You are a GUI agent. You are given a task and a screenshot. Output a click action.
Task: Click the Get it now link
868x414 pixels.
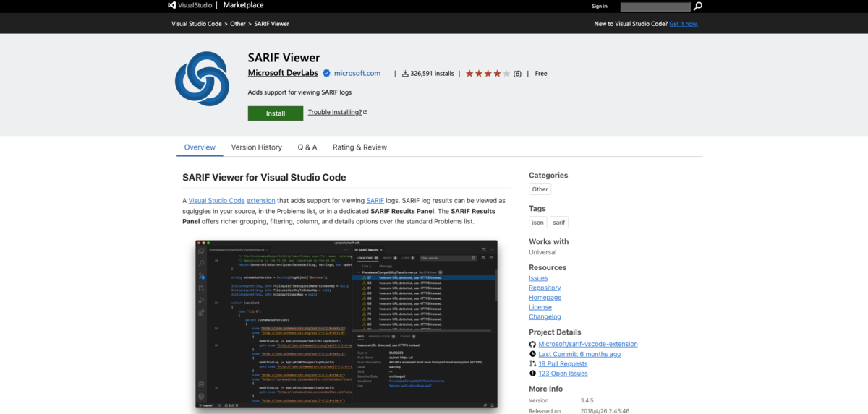pos(684,23)
